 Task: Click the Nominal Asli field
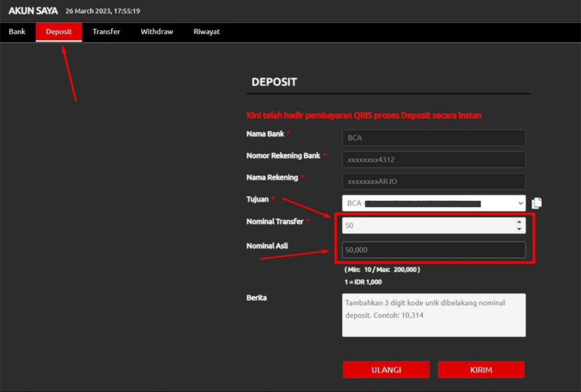[x=433, y=250]
